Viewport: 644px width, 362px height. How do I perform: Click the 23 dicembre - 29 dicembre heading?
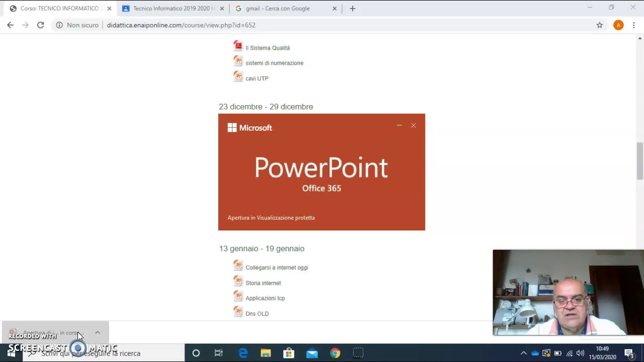266,107
